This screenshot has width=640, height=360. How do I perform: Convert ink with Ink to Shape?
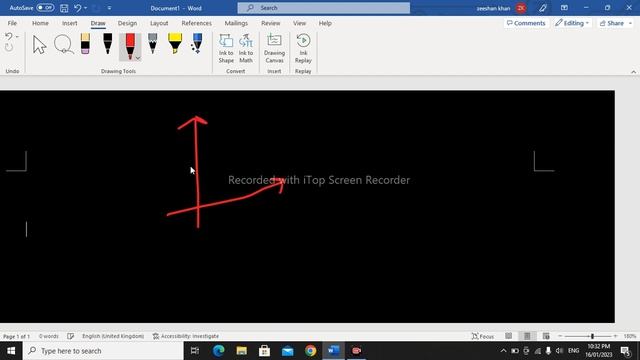click(226, 49)
